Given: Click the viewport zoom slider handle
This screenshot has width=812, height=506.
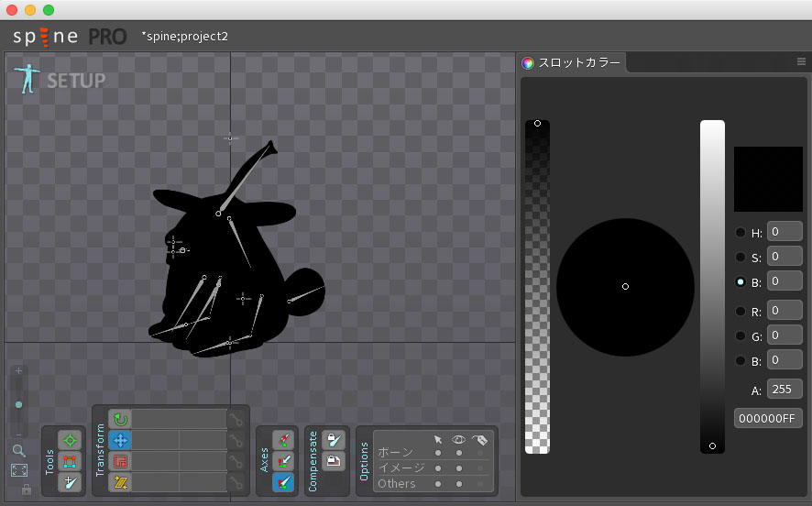Looking at the screenshot, I should click(18, 404).
